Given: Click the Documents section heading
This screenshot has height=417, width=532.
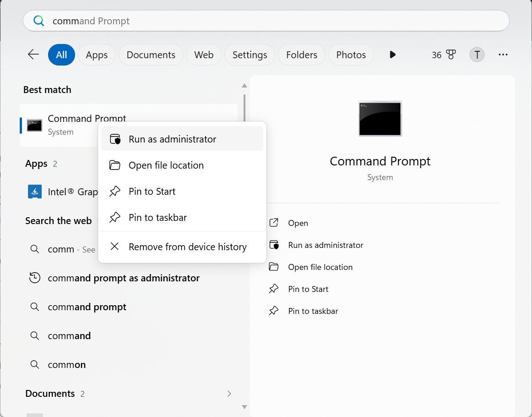Looking at the screenshot, I should pos(50,394).
